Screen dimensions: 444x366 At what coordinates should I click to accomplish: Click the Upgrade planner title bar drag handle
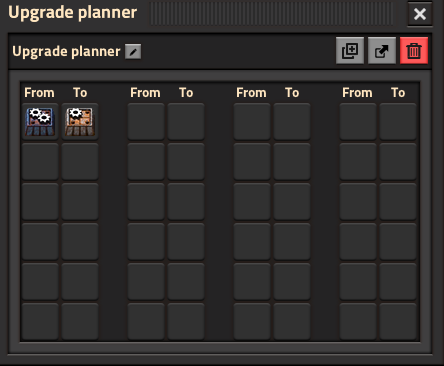pyautogui.click(x=272, y=14)
